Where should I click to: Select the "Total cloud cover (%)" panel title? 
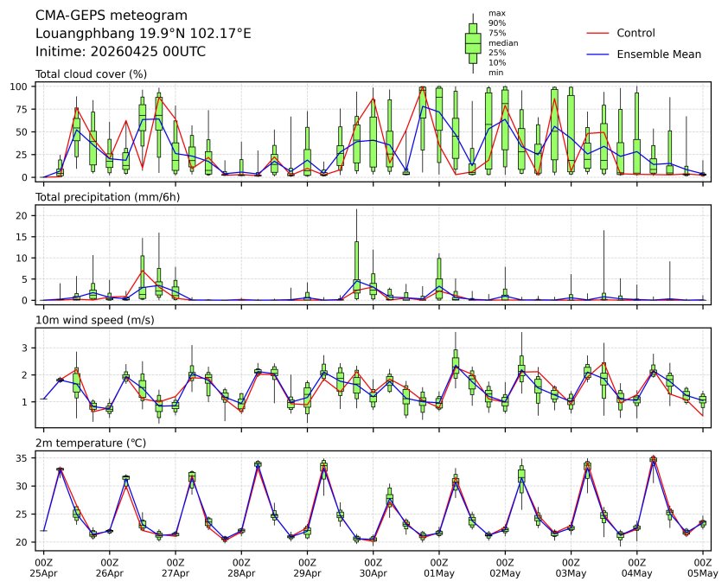click(x=91, y=74)
